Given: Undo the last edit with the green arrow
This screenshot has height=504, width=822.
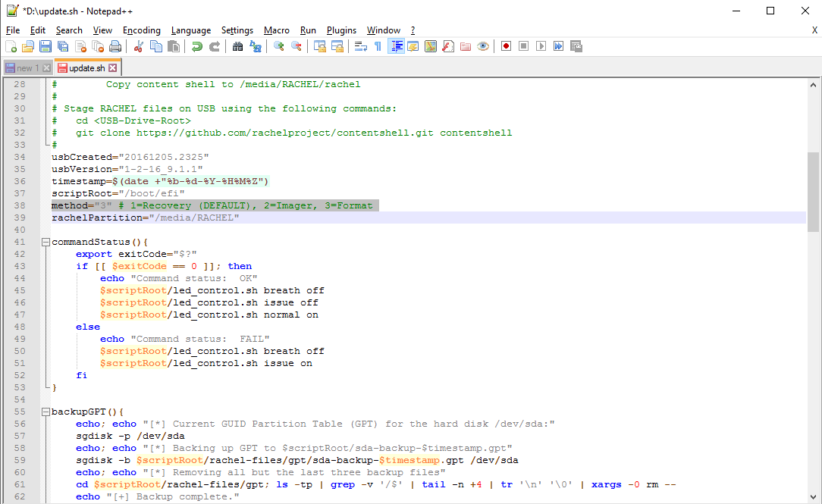Looking at the screenshot, I should [196, 47].
